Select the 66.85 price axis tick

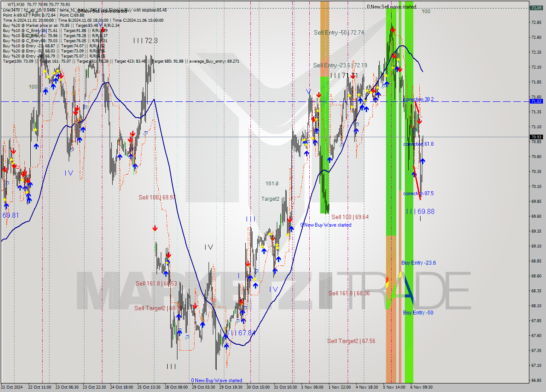(x=537, y=380)
